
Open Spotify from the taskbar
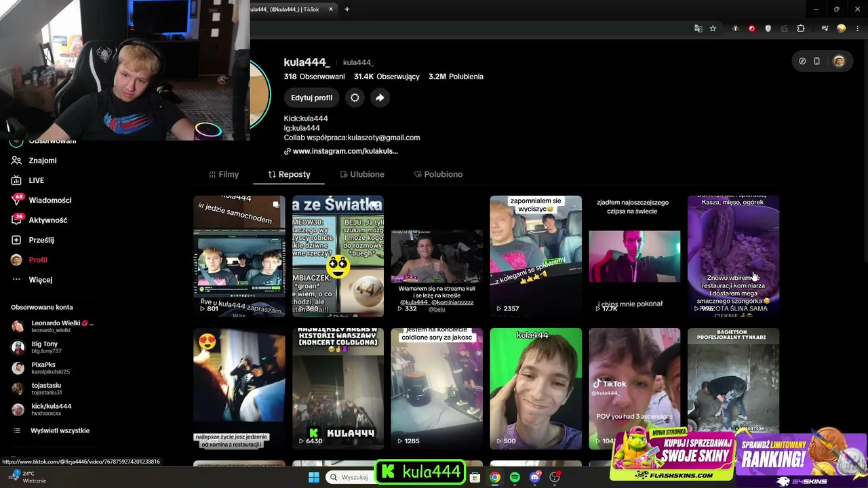pyautogui.click(x=515, y=477)
